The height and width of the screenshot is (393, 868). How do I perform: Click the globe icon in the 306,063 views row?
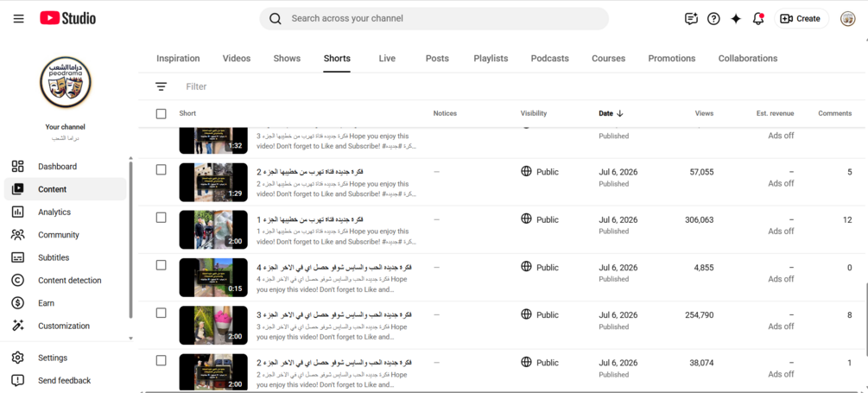[527, 219]
